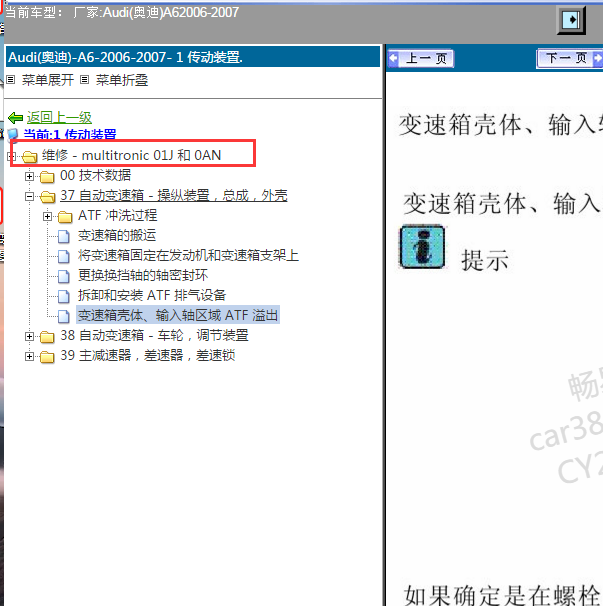Expand the 39 主减速器 folder
Viewport: 603px width, 606px height.
point(29,356)
